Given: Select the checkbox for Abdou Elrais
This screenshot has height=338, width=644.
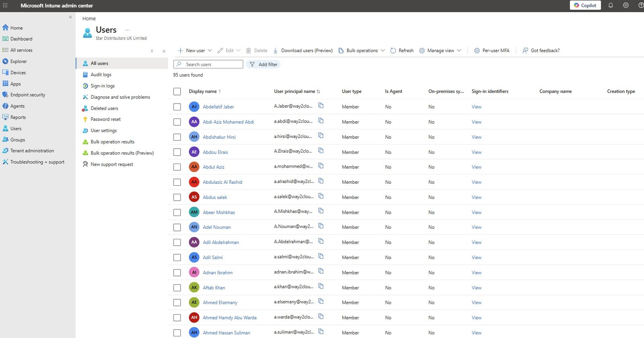Looking at the screenshot, I should (x=177, y=152).
